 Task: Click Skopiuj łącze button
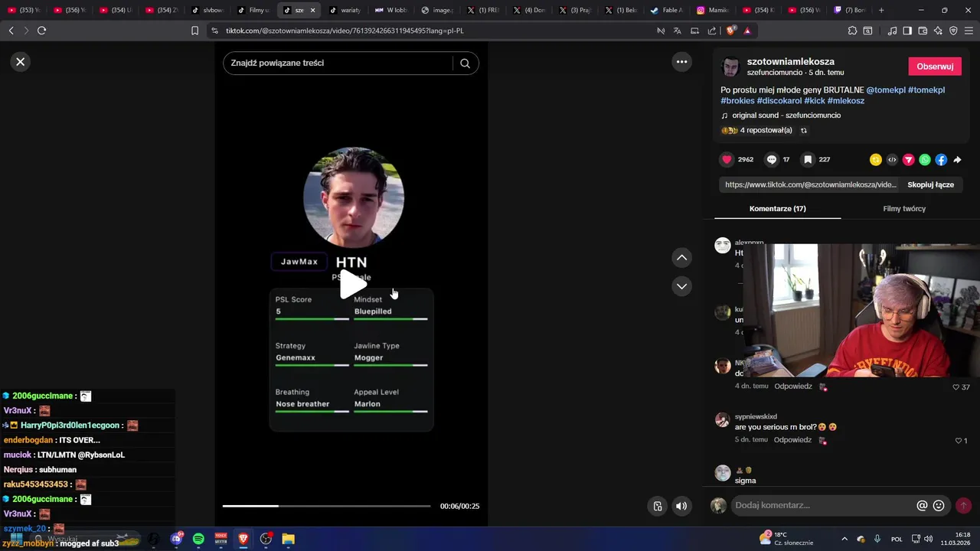pyautogui.click(x=930, y=184)
